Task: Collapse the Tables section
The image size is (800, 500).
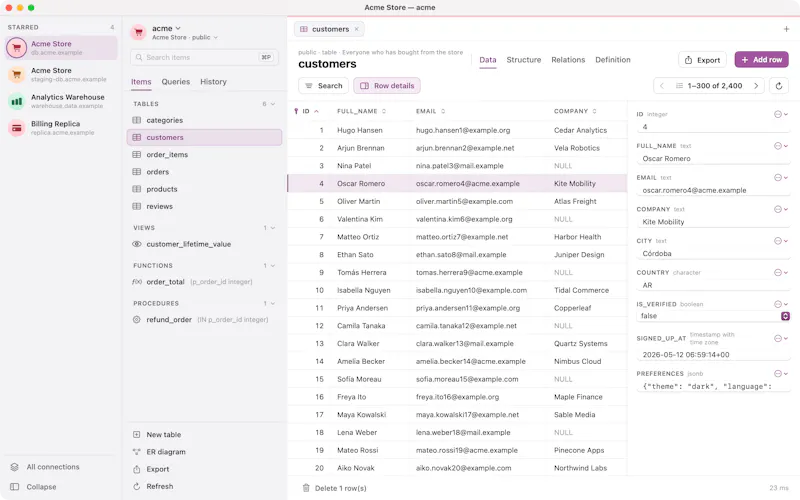Action: click(x=273, y=104)
